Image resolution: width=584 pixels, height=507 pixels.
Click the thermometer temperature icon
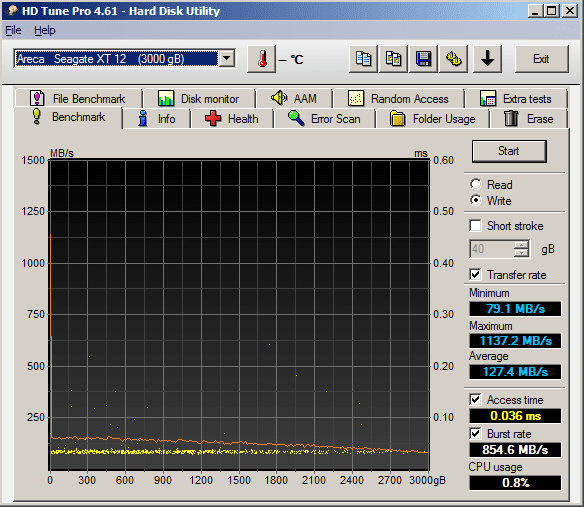point(261,59)
